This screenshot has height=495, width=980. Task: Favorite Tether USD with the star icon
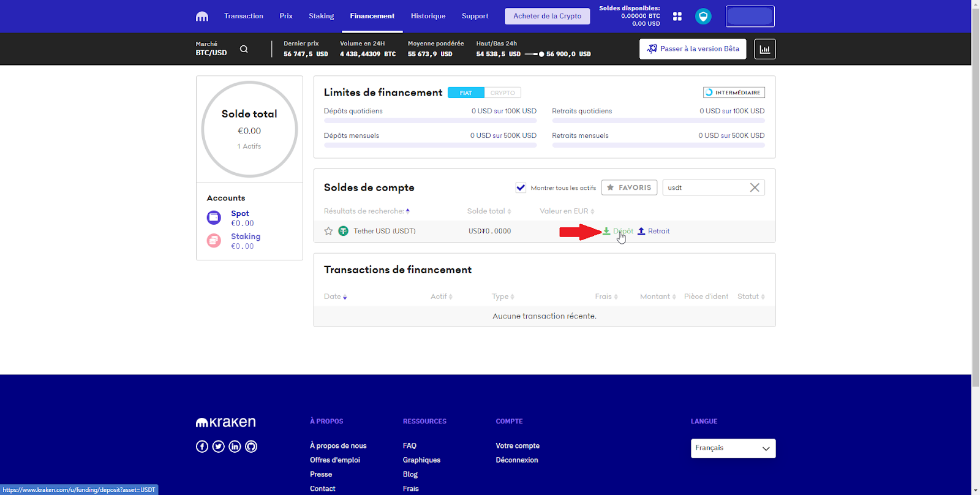click(328, 231)
